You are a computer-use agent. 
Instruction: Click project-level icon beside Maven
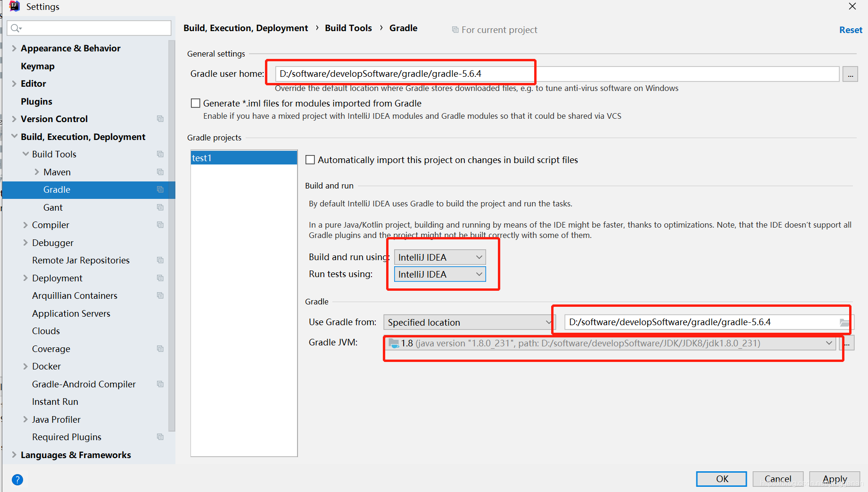click(160, 172)
